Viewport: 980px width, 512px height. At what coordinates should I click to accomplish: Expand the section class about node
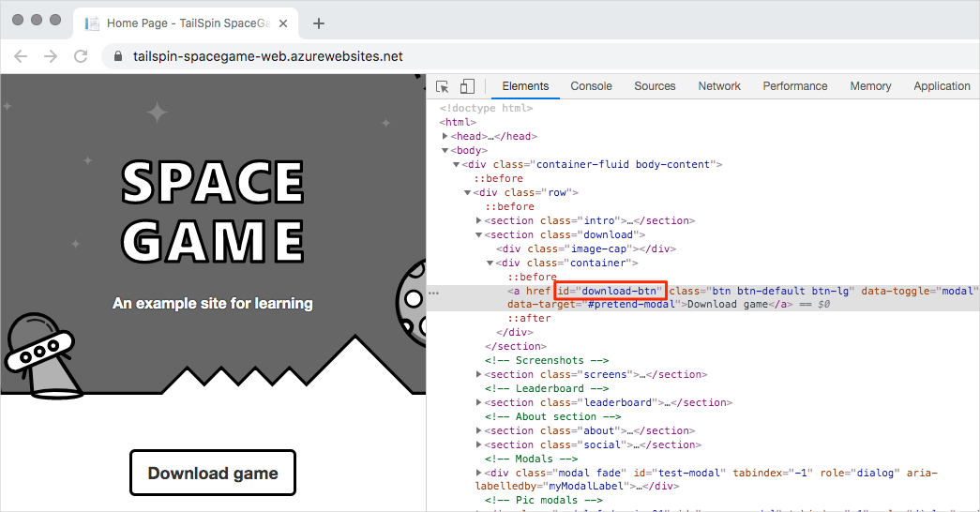coord(479,430)
